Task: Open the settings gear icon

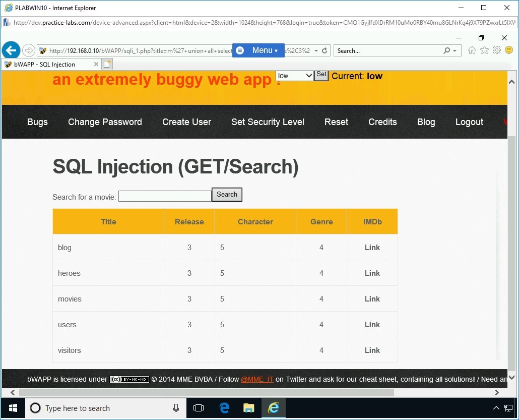Action: tap(497, 50)
